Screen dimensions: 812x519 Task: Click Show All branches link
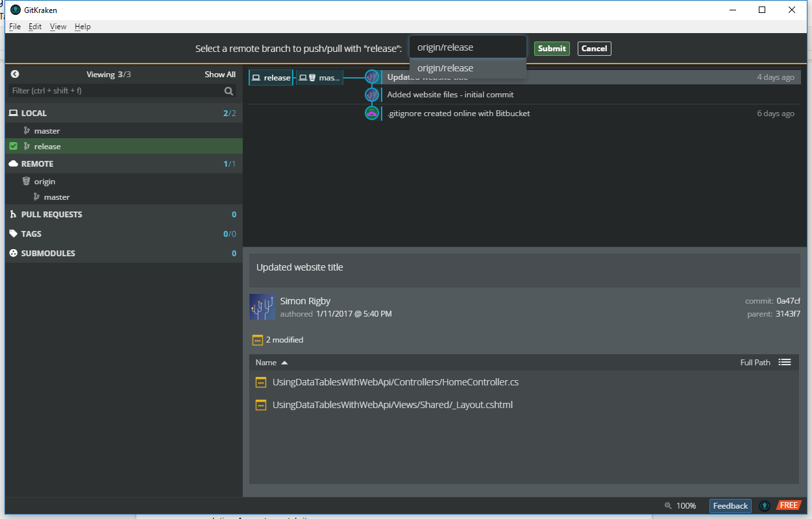pos(220,75)
